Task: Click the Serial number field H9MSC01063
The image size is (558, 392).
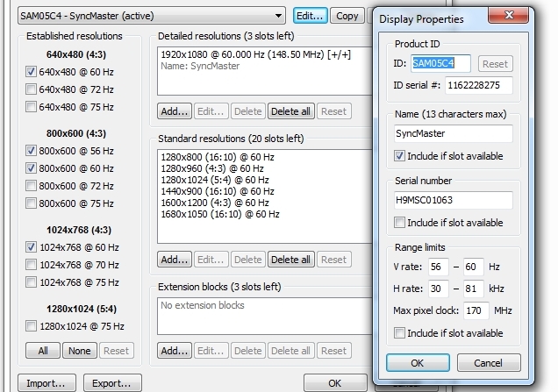Action: click(x=453, y=200)
